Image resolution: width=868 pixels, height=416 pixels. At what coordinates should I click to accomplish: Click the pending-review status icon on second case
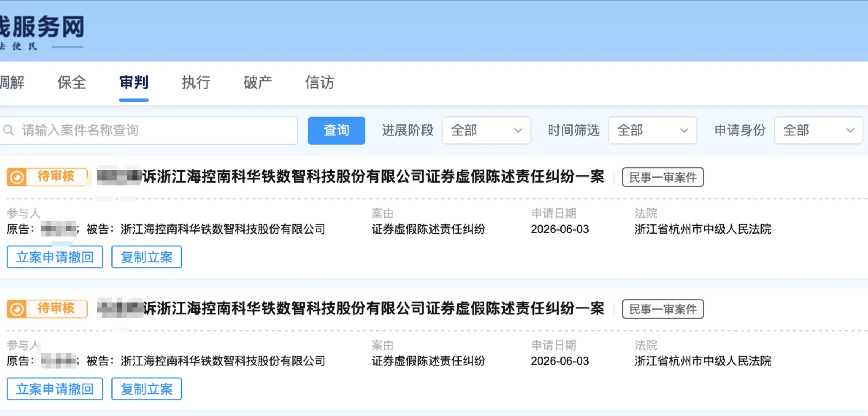(x=17, y=309)
